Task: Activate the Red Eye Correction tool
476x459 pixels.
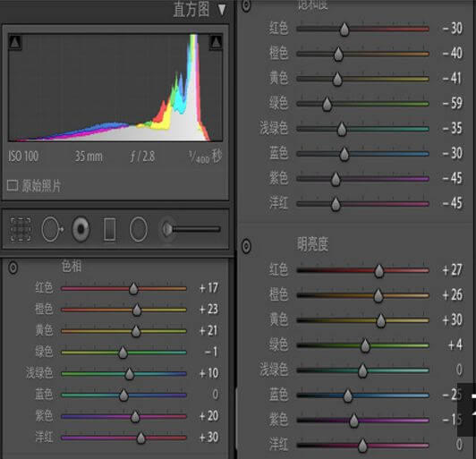Action: (81, 229)
